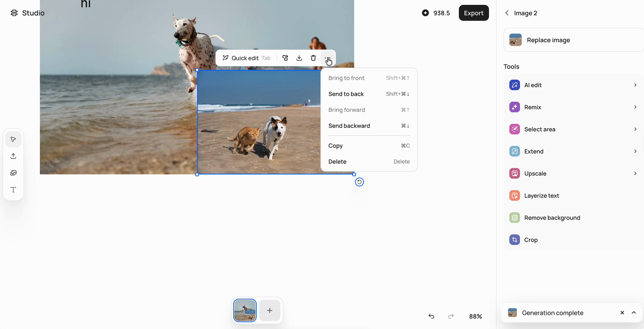Open the Crop tool

pyautogui.click(x=574, y=240)
